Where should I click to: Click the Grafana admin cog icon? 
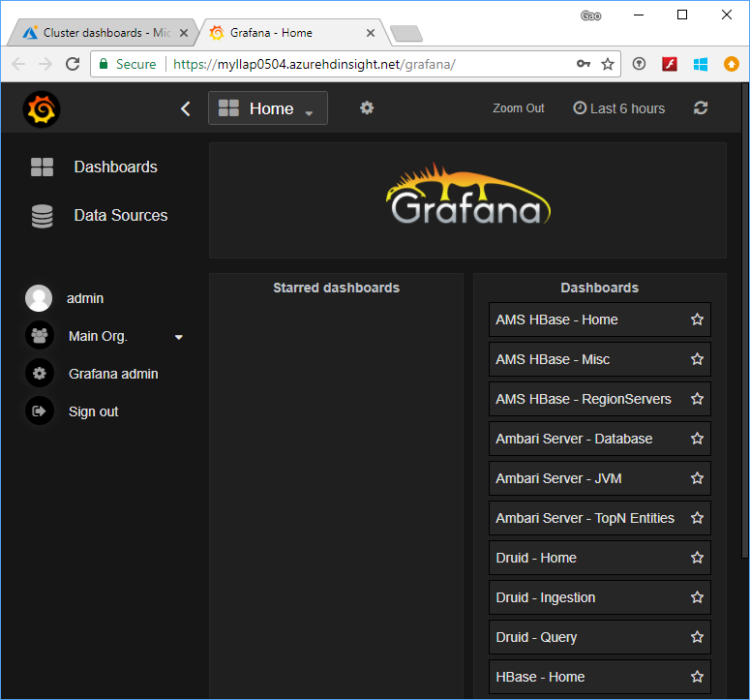coord(40,373)
